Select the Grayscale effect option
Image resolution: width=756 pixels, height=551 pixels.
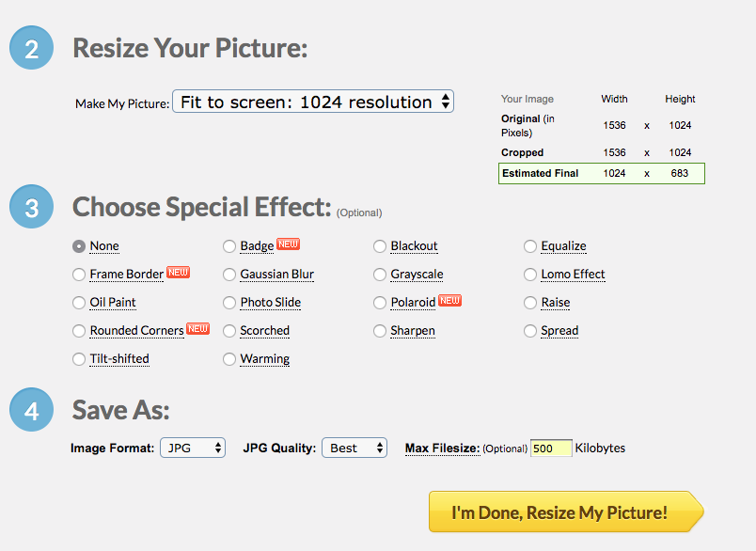tap(380, 275)
